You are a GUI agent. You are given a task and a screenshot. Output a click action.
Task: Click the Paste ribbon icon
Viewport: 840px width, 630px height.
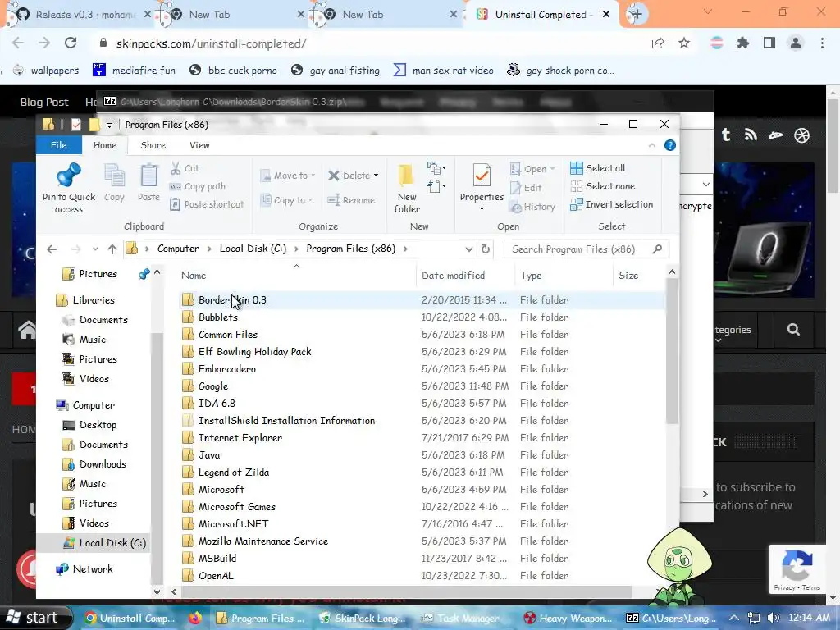coord(149,183)
